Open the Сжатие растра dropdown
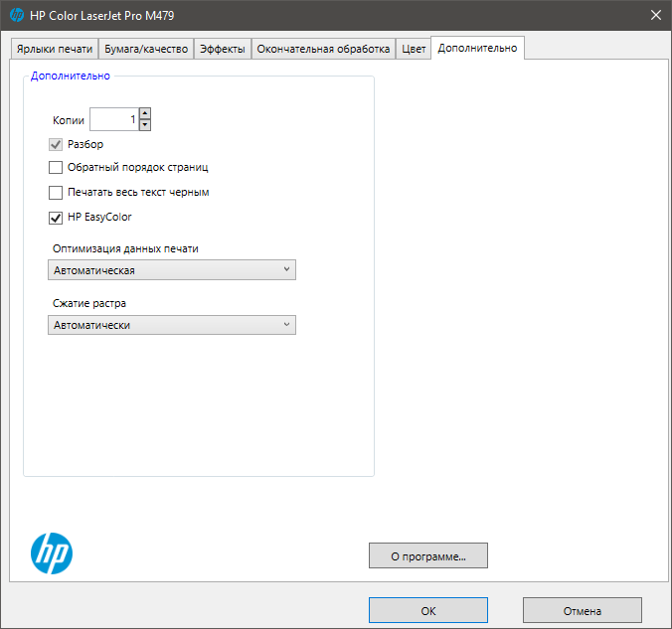Viewport: 672px width, 629px height. [172, 325]
